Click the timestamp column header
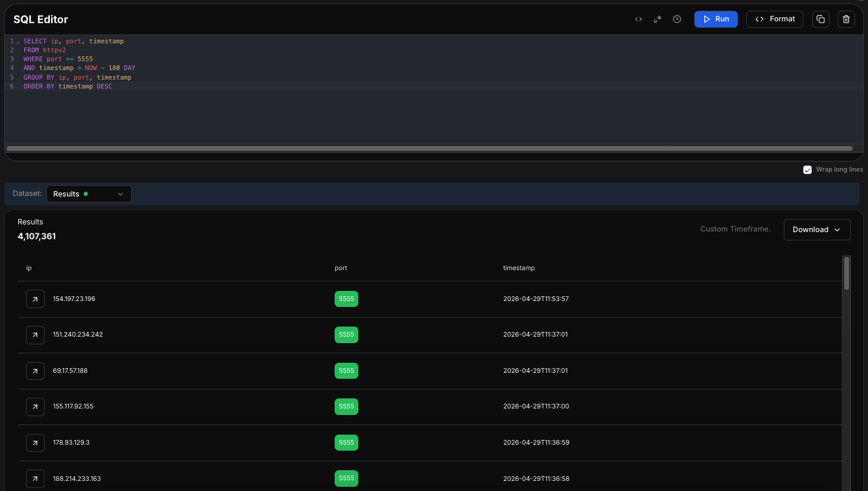Viewport: 868px width, 491px height. [519, 268]
